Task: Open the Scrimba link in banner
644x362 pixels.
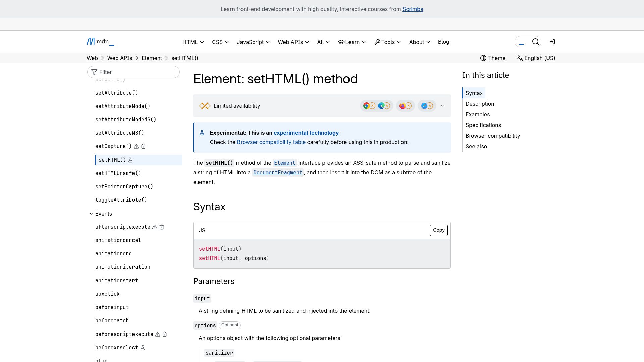Action: (x=413, y=9)
